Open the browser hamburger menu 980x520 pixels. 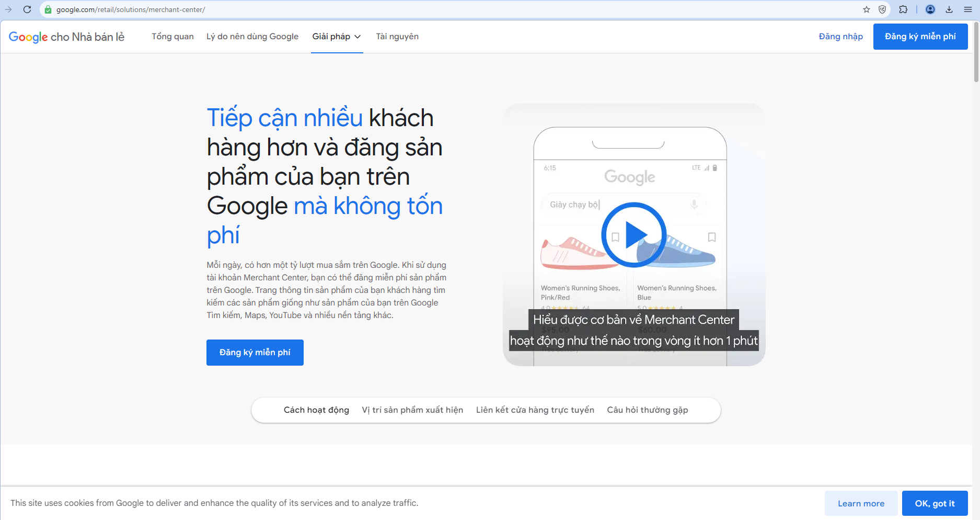tap(968, 9)
